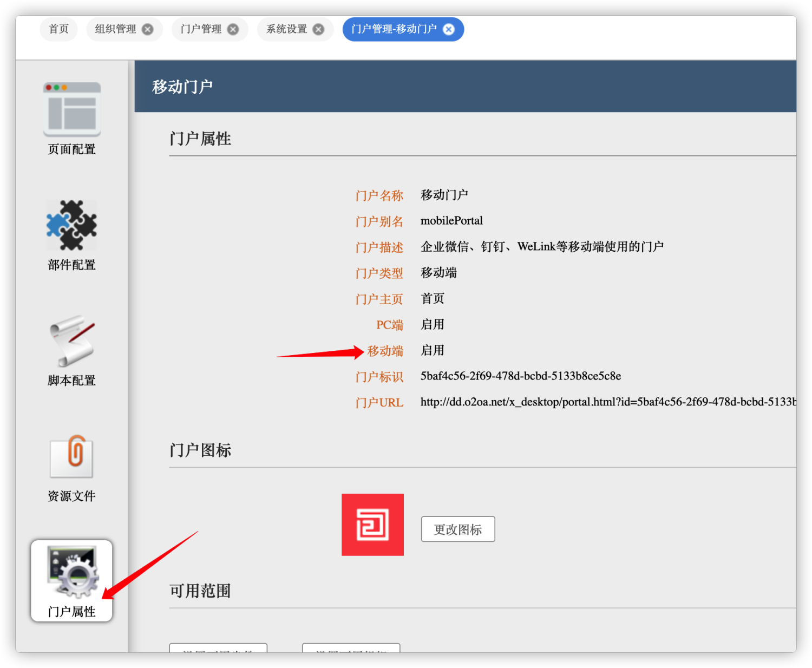The height and width of the screenshot is (668, 812).
Task: Click the 更改图标 button
Action: click(458, 529)
